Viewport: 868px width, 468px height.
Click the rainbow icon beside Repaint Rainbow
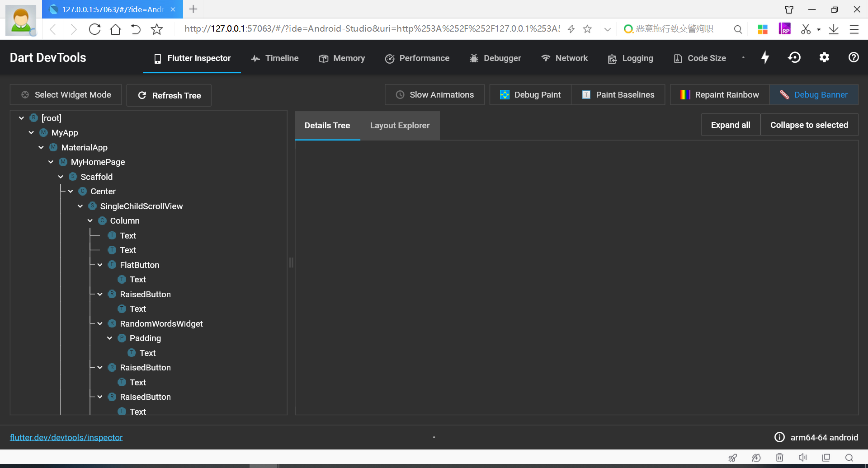click(684, 94)
